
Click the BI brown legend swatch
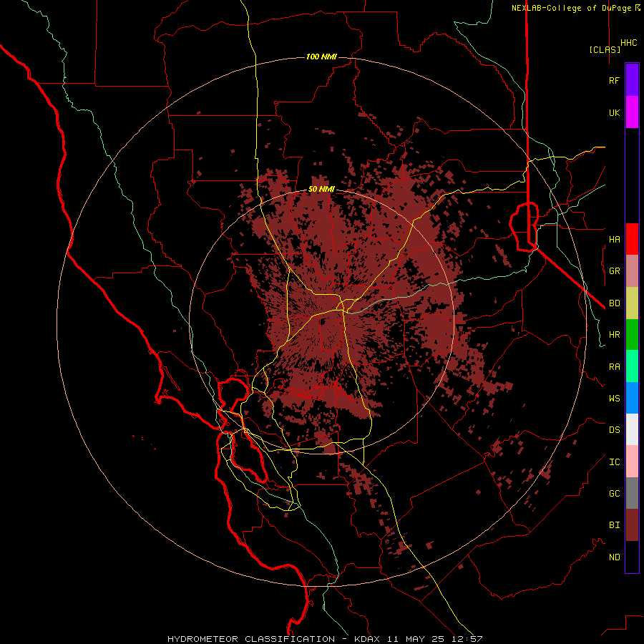coord(632,525)
